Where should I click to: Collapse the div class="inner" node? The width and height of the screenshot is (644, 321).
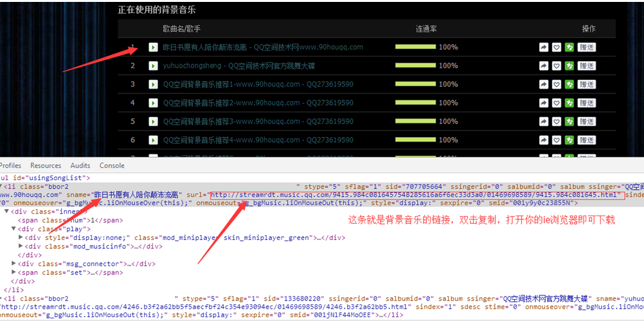tap(6, 211)
